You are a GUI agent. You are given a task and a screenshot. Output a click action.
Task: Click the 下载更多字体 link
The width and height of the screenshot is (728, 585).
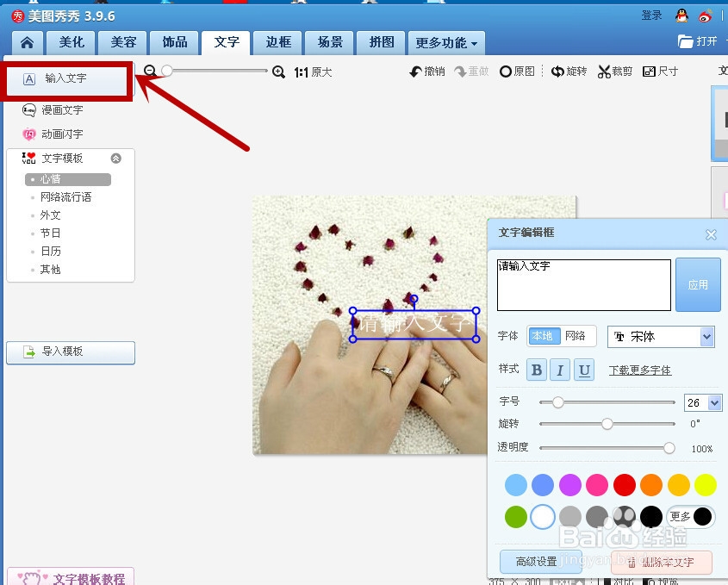pos(640,370)
